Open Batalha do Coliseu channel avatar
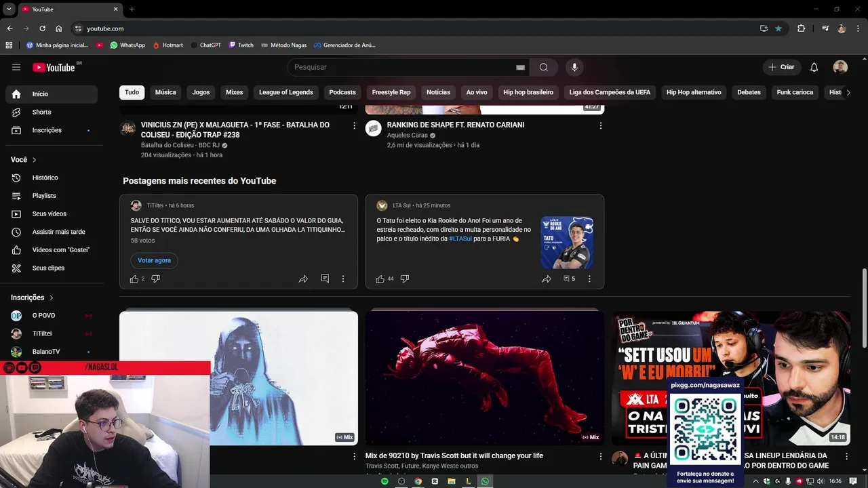 128,128
